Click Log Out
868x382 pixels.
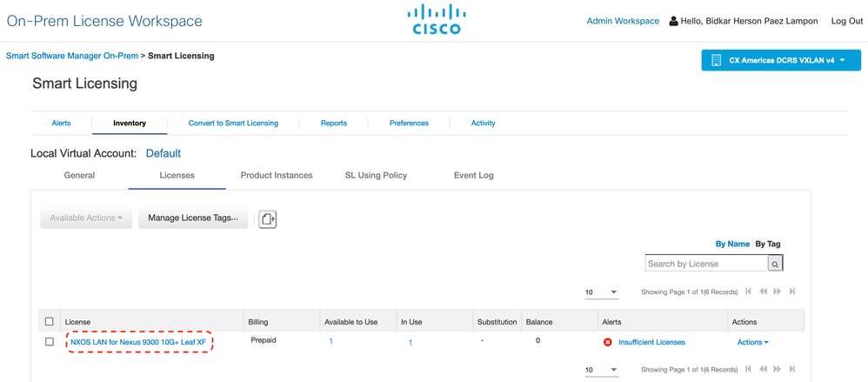[x=847, y=21]
